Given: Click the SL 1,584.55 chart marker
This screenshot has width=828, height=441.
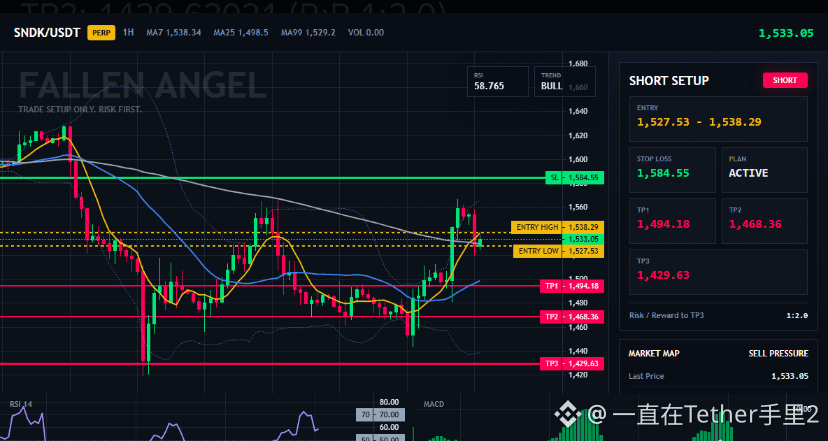Looking at the screenshot, I should (x=574, y=177).
